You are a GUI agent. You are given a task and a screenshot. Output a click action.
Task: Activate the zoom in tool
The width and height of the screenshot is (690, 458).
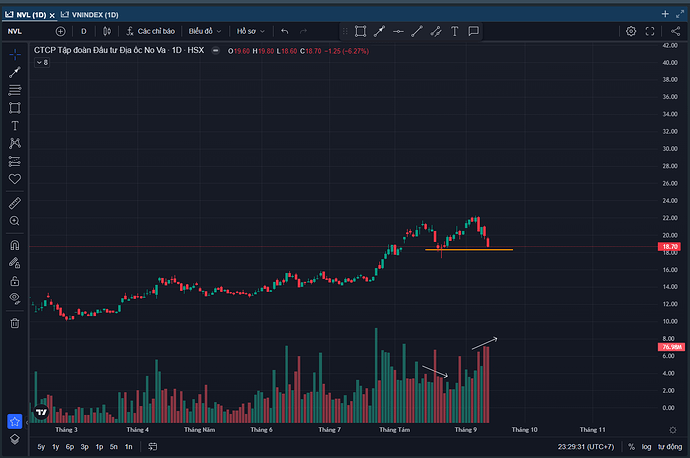click(15, 220)
